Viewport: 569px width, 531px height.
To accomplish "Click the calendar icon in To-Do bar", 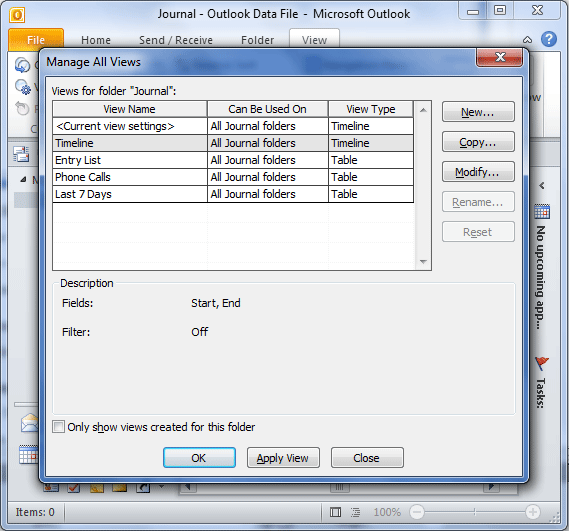I will (542, 211).
